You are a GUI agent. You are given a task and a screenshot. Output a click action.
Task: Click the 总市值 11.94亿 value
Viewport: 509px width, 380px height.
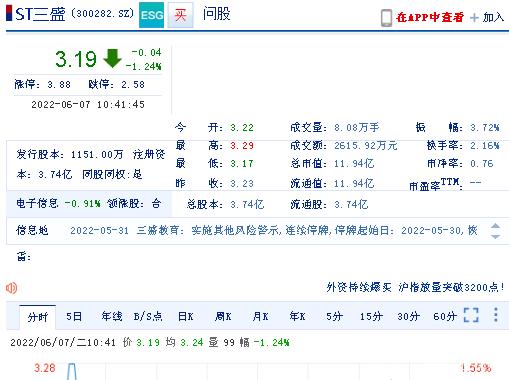coord(354,164)
